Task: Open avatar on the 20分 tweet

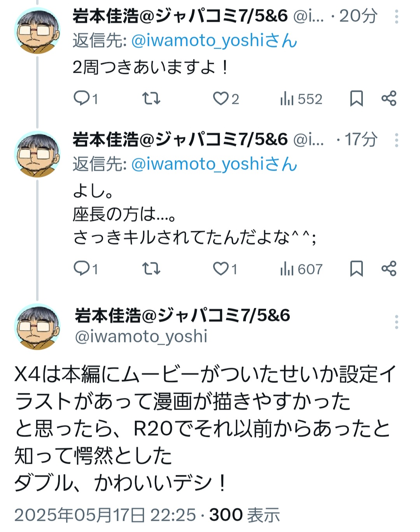Action: 37,31
